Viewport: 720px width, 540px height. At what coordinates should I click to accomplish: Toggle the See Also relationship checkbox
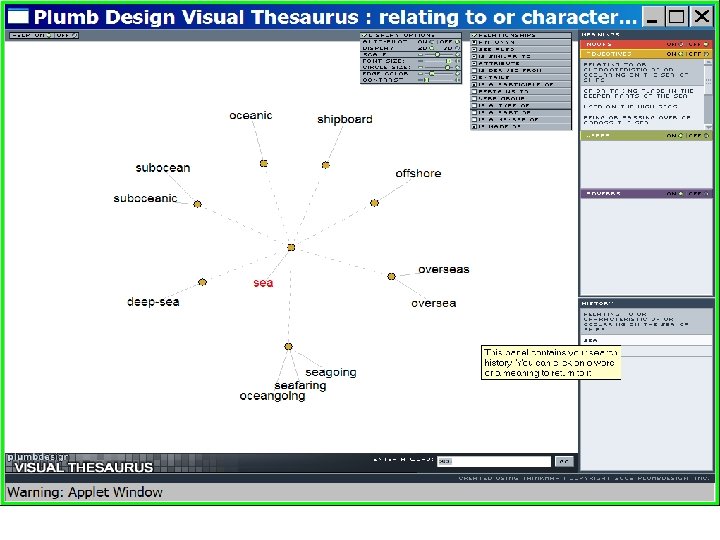click(474, 50)
